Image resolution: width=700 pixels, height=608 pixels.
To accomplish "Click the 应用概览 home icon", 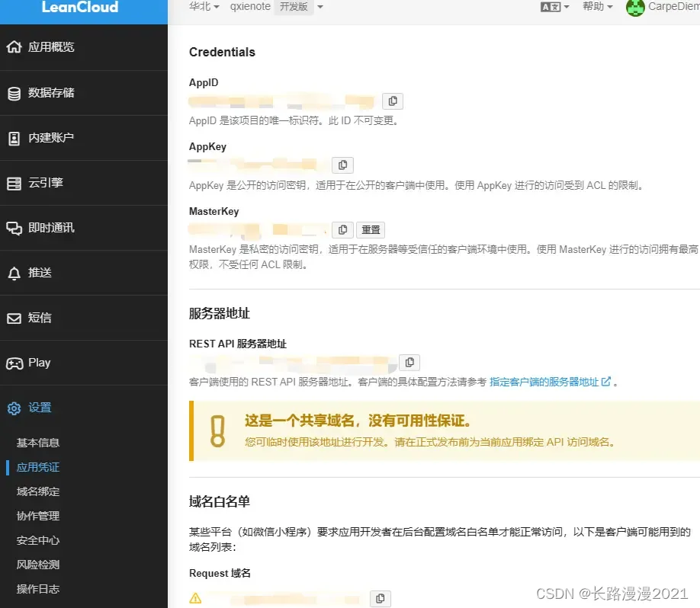I will pyautogui.click(x=14, y=46).
